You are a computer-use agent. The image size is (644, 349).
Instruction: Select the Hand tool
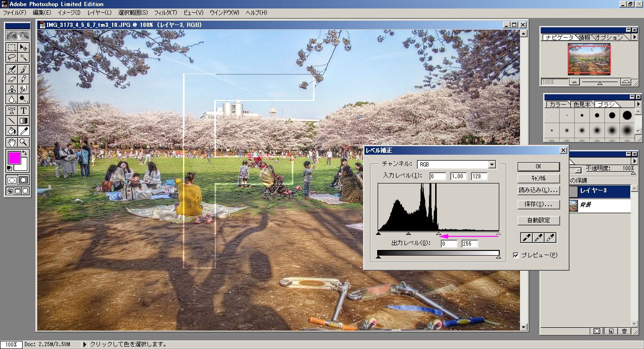coord(12,142)
